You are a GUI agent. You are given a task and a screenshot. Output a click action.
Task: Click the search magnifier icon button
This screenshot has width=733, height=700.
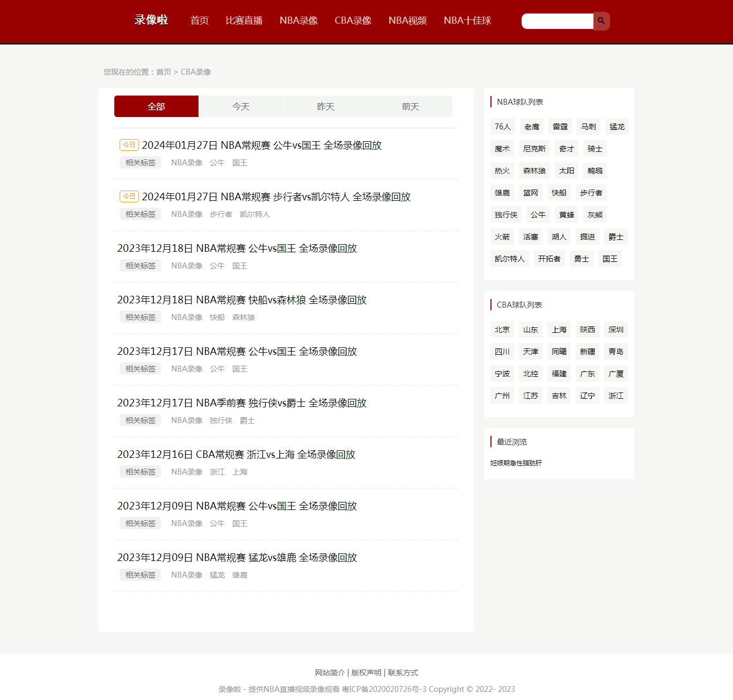point(601,21)
